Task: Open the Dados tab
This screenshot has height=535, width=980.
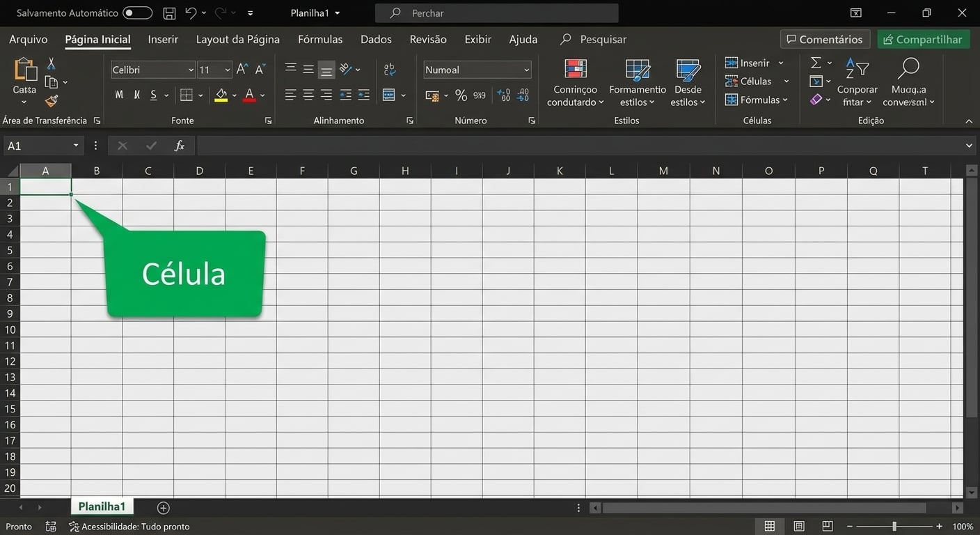Action: [x=376, y=40]
